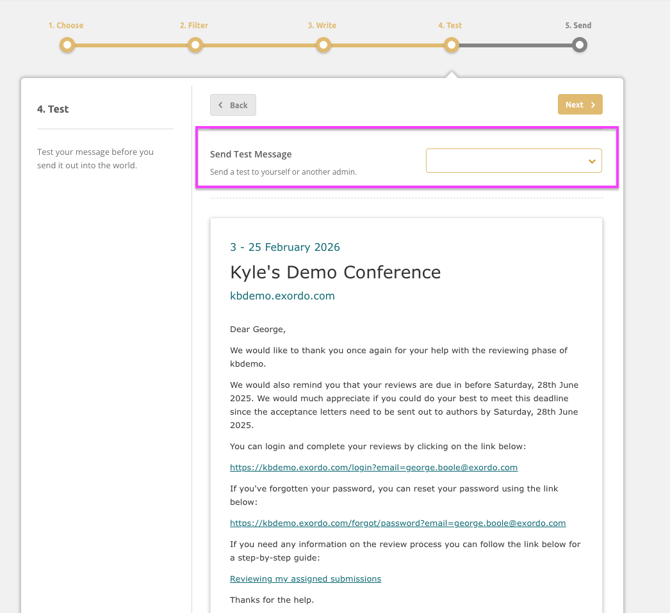This screenshot has height=613, width=670.
Task: Click the dropdown arrow for test recipient
Action: tap(591, 161)
